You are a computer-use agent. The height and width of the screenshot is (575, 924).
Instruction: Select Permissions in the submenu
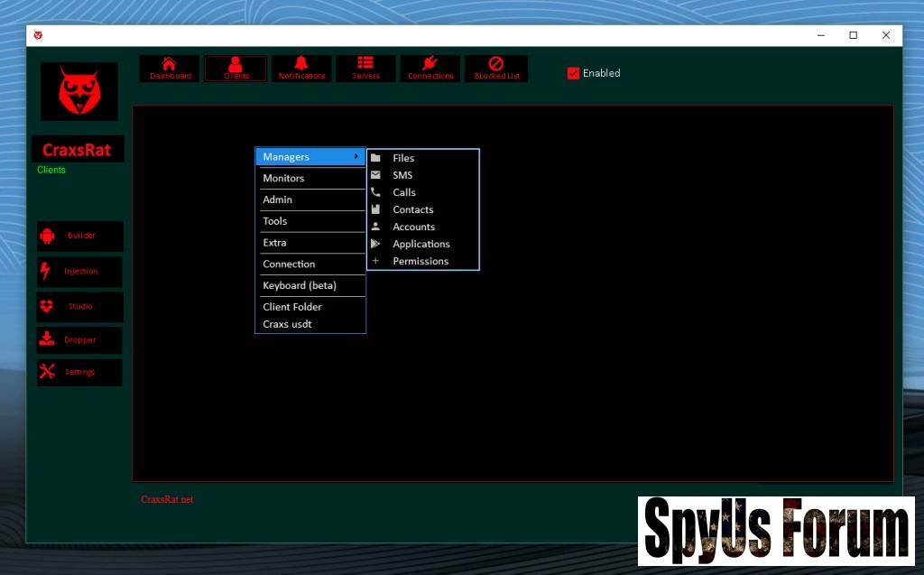click(x=420, y=261)
